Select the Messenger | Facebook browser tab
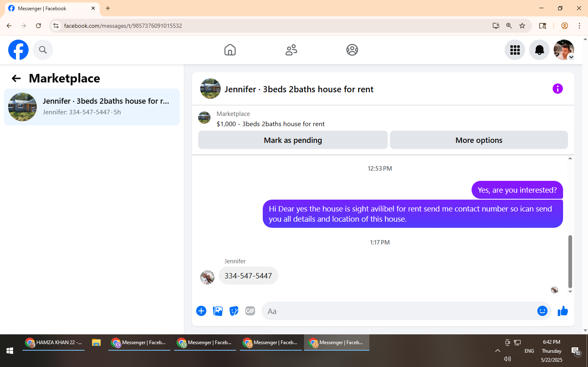The image size is (588, 367). [51, 9]
